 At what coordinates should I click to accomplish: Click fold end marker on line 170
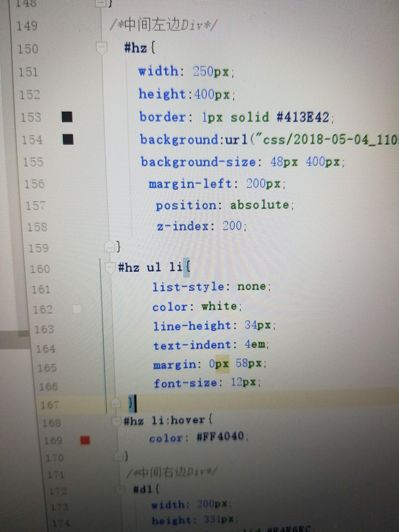(x=119, y=456)
